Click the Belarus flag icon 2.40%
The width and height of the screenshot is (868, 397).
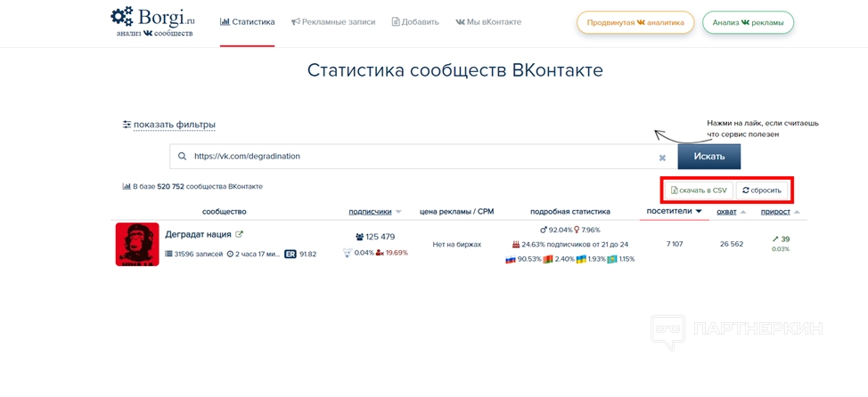click(548, 259)
